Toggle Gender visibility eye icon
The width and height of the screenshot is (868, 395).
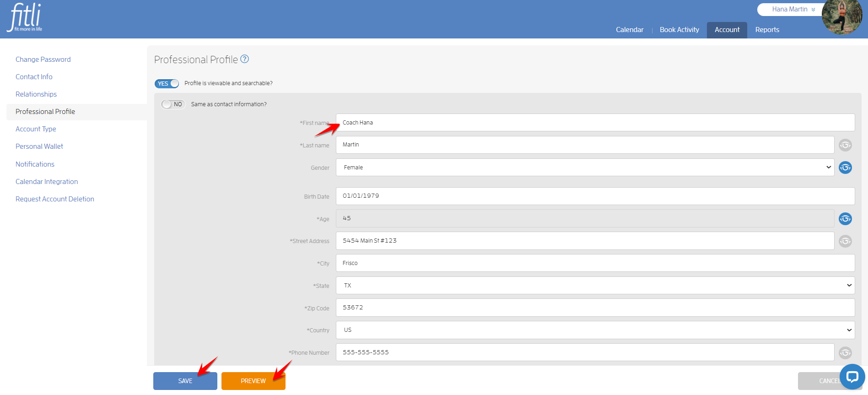pos(845,168)
